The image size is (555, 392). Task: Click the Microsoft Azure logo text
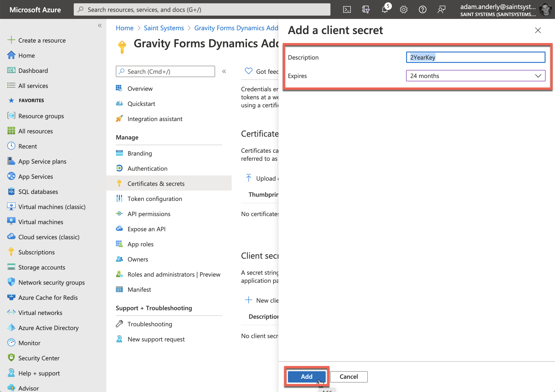[x=35, y=10]
